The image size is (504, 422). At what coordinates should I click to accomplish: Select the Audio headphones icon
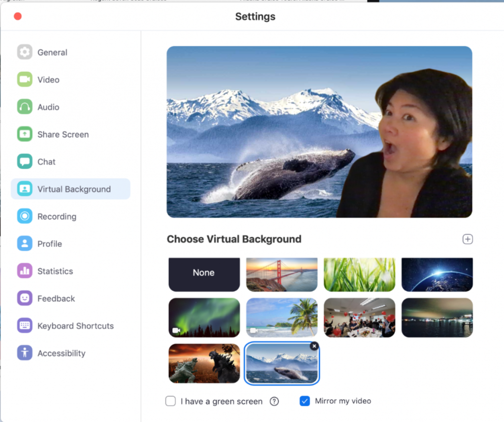25,107
